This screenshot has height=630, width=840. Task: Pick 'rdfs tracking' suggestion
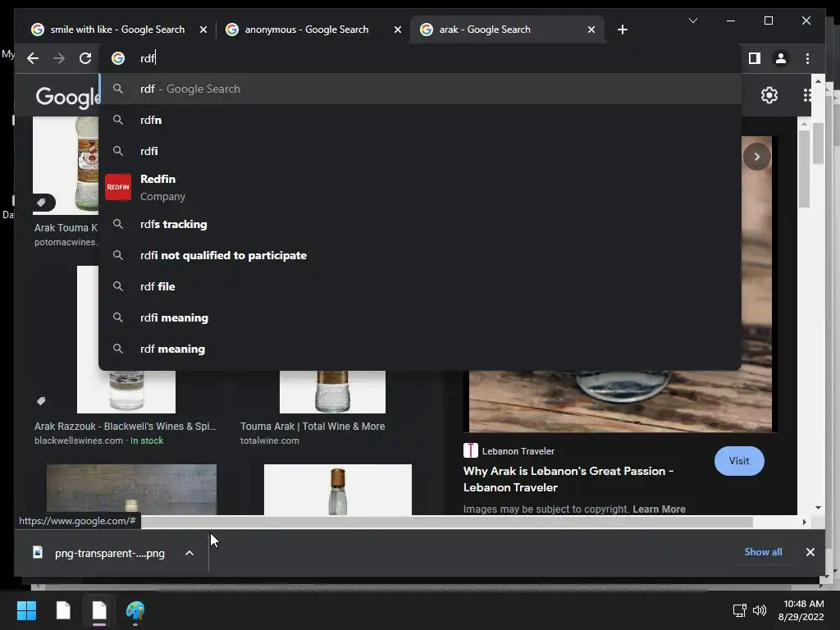point(420,225)
